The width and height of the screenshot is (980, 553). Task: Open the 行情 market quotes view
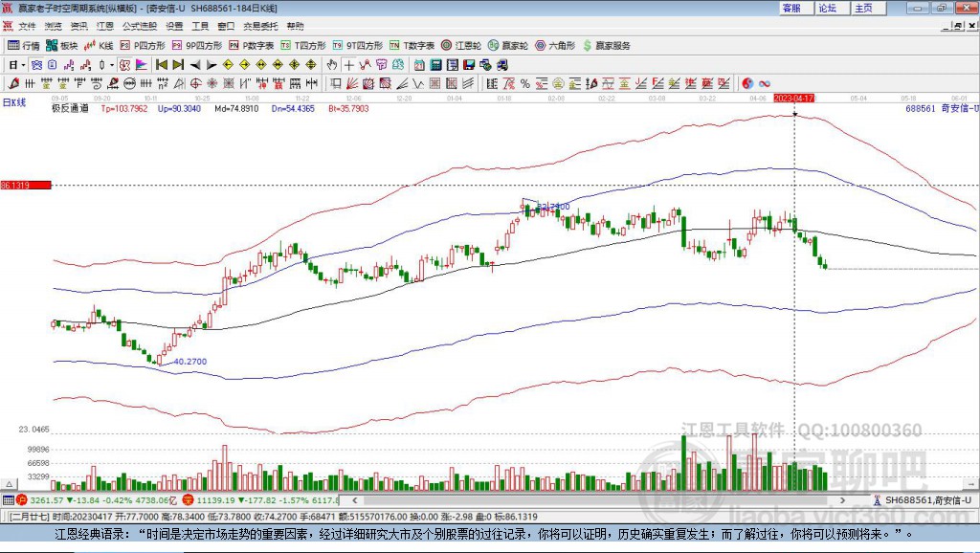(x=24, y=45)
